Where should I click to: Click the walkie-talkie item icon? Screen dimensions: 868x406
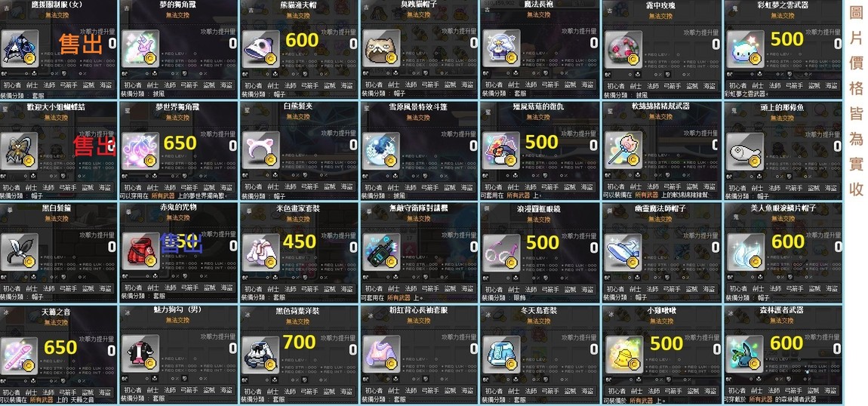tap(381, 252)
